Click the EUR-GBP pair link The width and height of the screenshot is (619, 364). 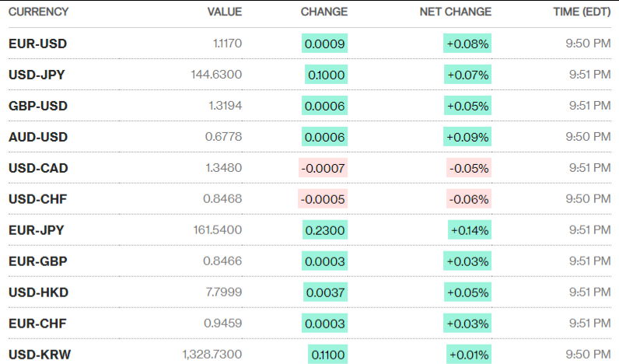click(37, 261)
